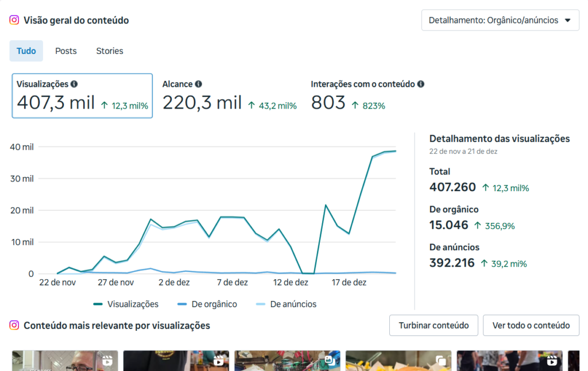Screen dimensions: 588x371
Task: Click the "823%" interactions growth figure
Action: [x=373, y=106]
